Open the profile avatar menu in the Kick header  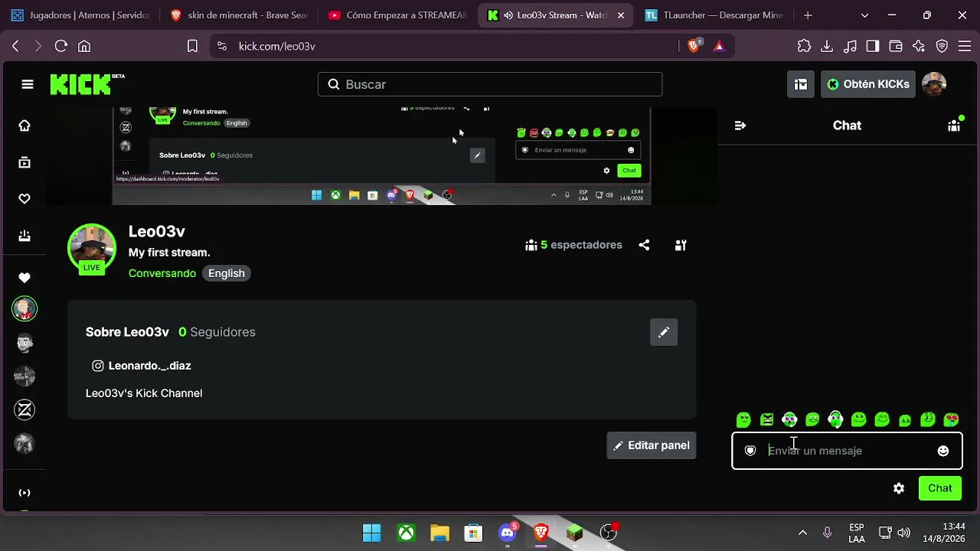tap(934, 84)
